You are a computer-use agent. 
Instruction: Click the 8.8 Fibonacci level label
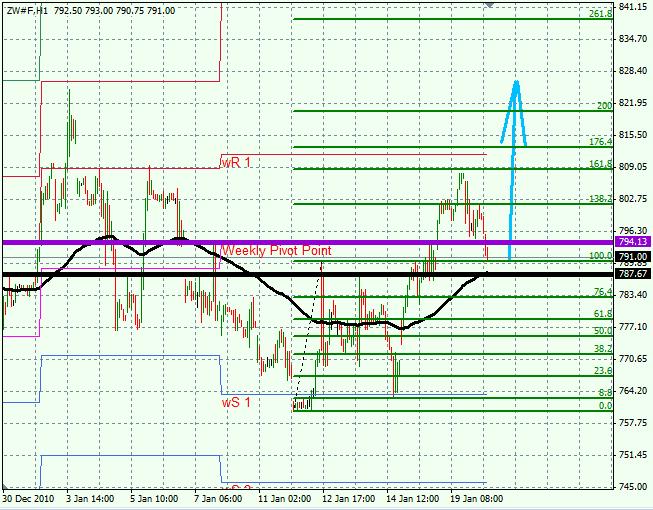606,393
